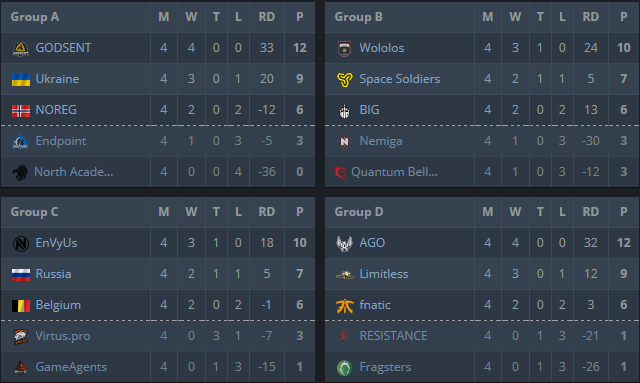Click the Ukraine flag icon
Screen dimensions: 640x383
(21, 80)
